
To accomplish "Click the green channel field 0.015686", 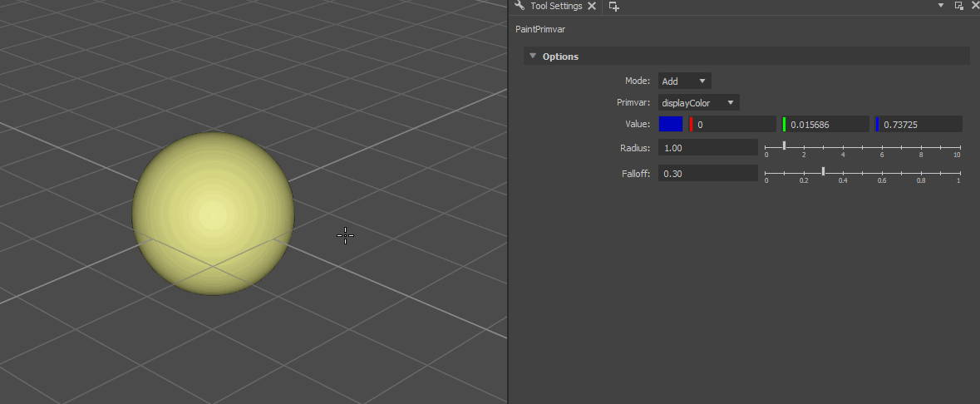I will click(825, 125).
